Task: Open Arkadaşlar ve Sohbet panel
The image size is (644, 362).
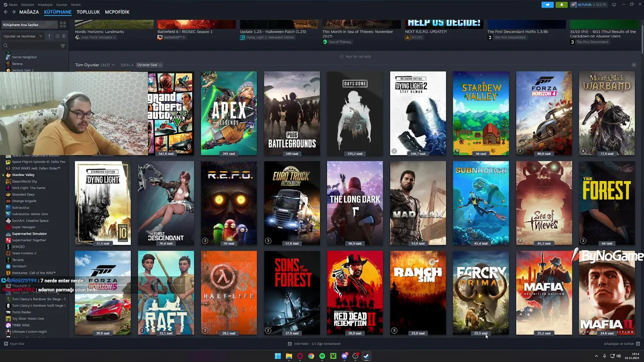Action: (621, 344)
